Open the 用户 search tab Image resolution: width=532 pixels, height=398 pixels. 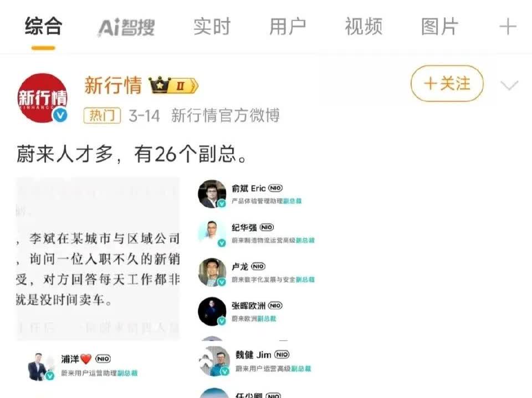point(288,27)
